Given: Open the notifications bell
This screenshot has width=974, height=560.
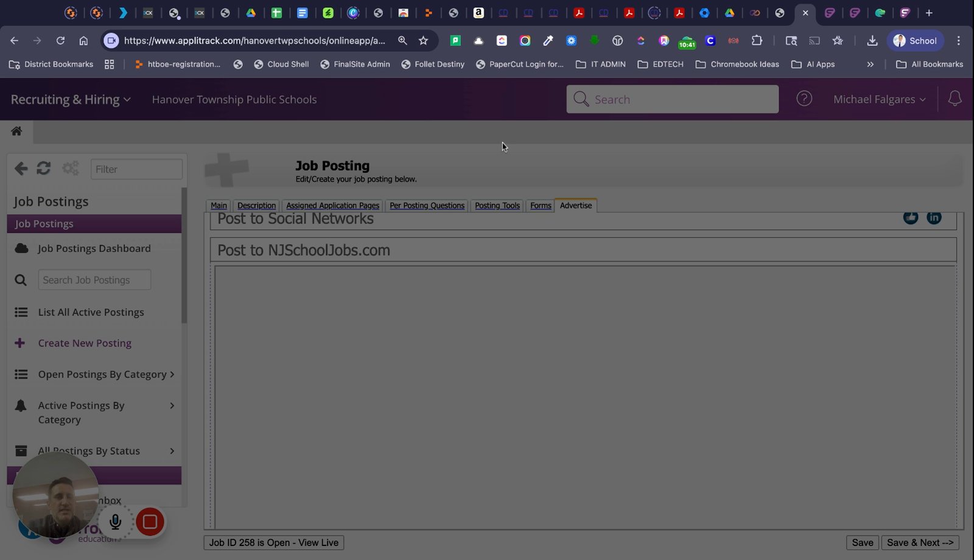Looking at the screenshot, I should pyautogui.click(x=955, y=99).
